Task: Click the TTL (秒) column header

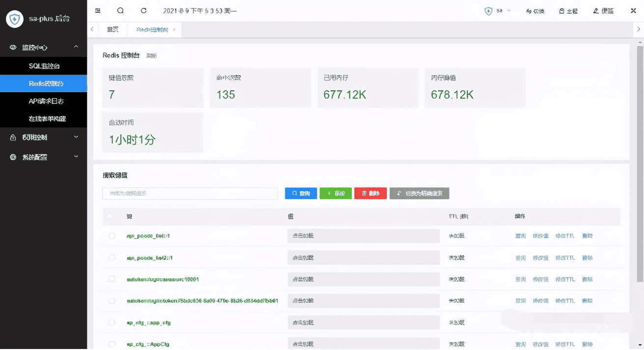Action: [x=459, y=216]
